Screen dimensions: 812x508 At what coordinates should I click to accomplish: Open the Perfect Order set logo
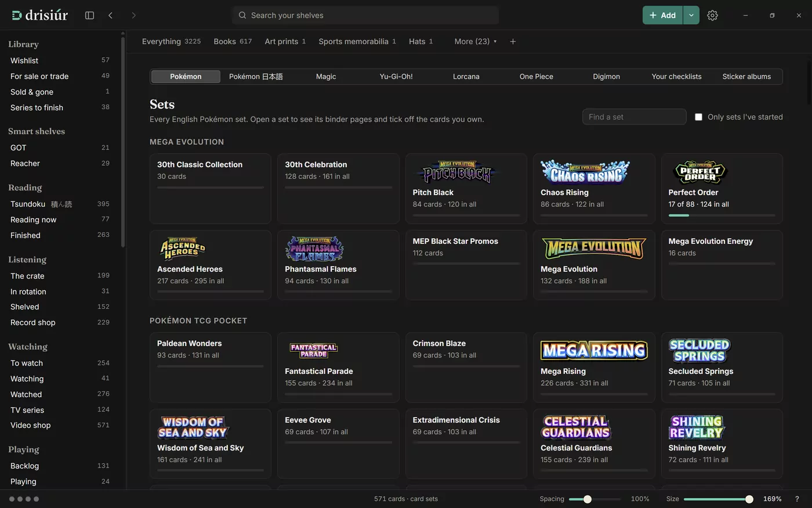(x=700, y=172)
